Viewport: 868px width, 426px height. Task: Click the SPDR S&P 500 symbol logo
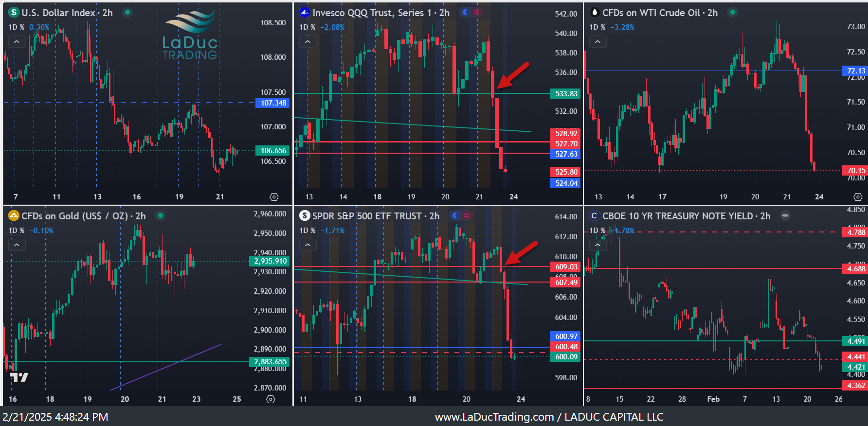(x=305, y=215)
